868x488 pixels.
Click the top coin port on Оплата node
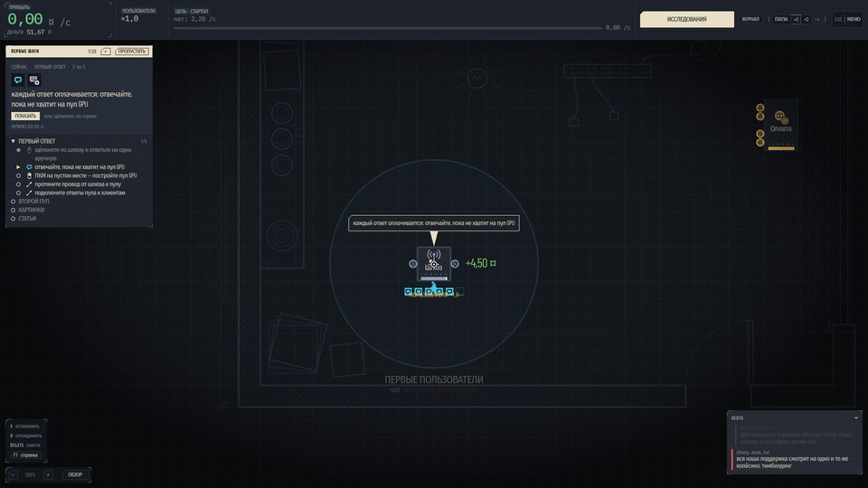[760, 108]
